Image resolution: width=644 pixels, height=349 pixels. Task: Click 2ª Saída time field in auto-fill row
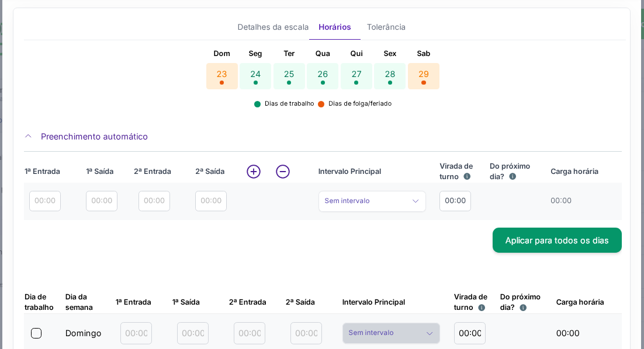[x=211, y=201]
